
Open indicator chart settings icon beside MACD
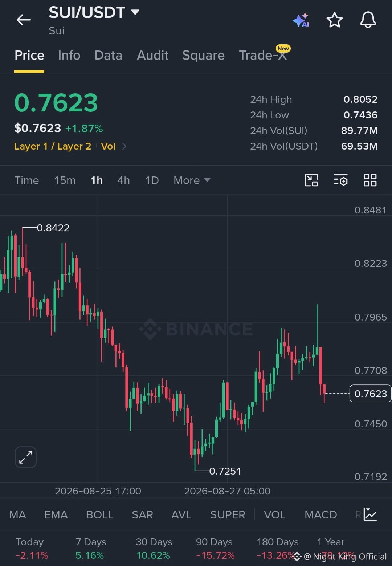370,514
